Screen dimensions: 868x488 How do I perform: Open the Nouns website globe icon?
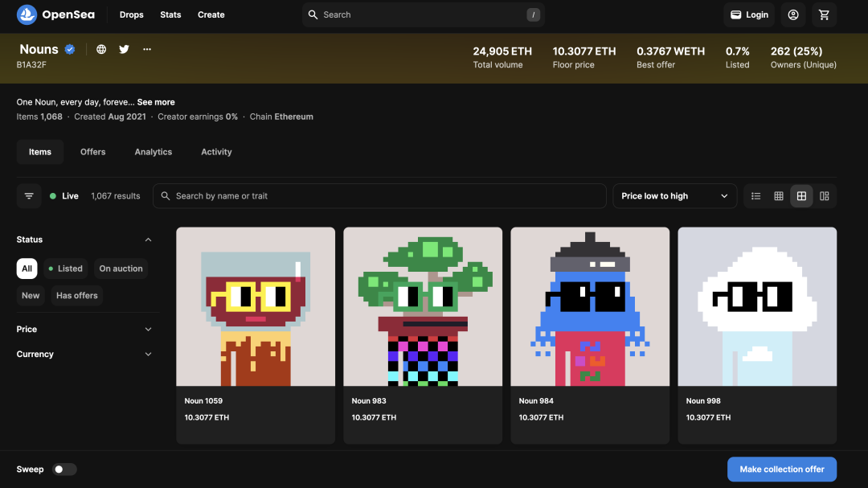[x=101, y=49]
